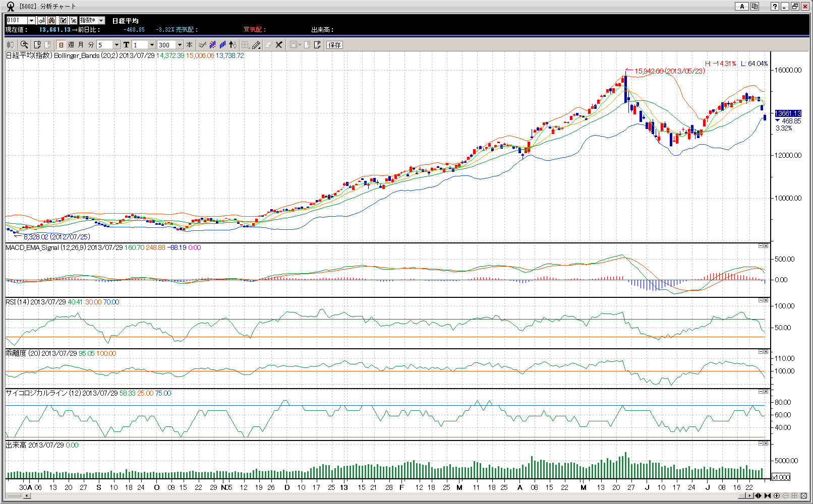Viewport: 813px width, 504px height.
Task: Expand the 300 bar count dropdown
Action: click(x=180, y=45)
